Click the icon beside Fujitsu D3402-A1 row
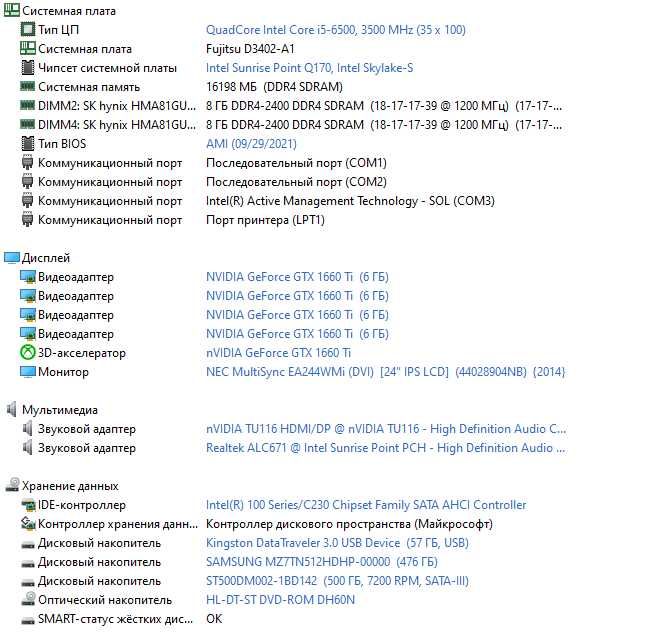653x640 pixels. pos(27,48)
